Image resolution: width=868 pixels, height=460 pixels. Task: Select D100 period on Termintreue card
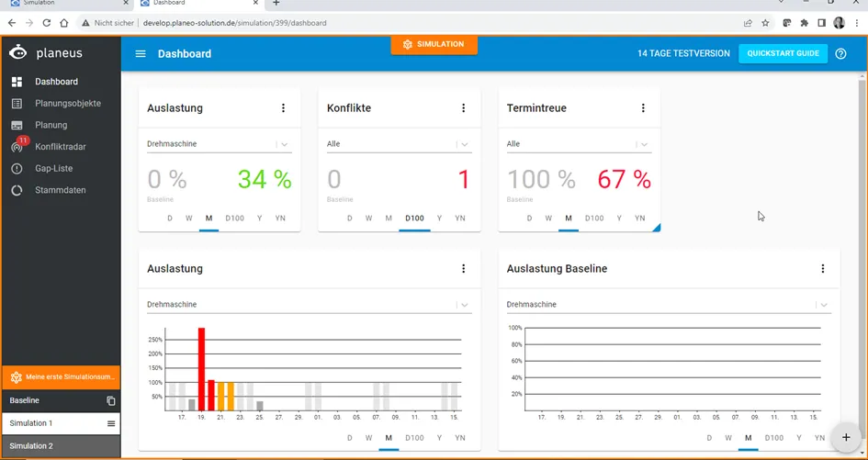594,219
